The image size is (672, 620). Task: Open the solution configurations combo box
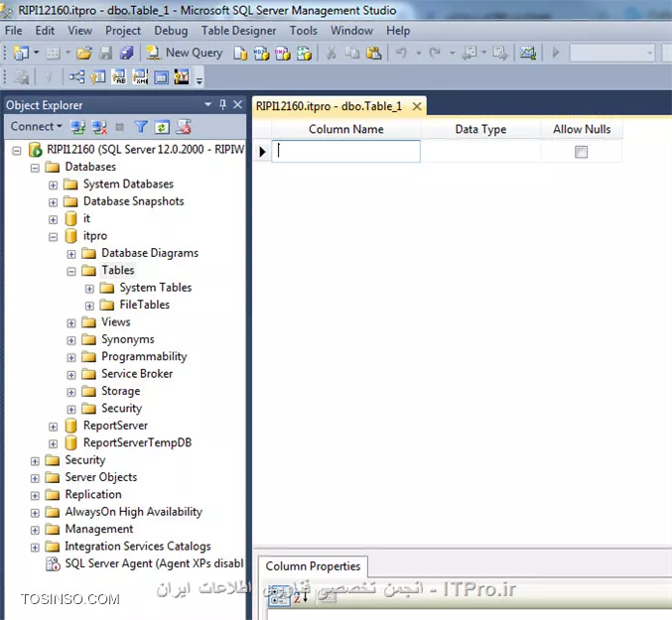[x=611, y=54]
